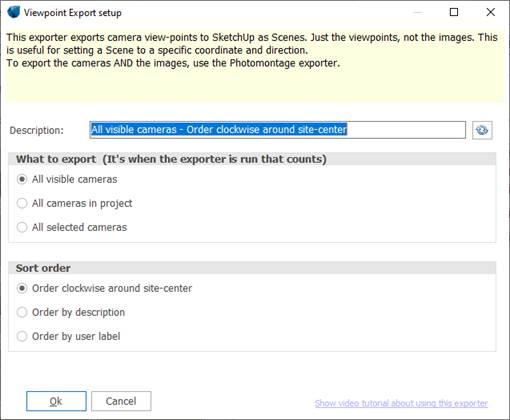
Task: Choose Order by description sorting
Action: [x=71, y=312]
